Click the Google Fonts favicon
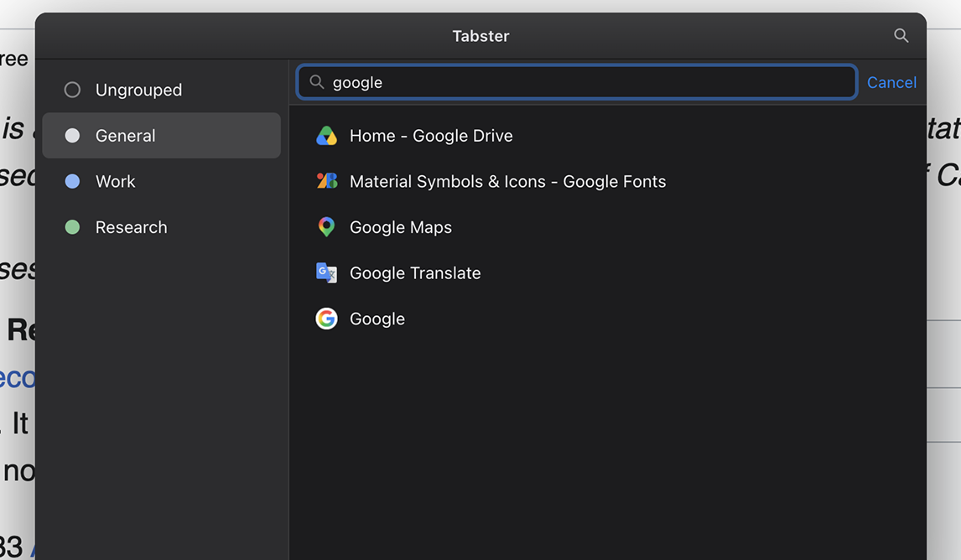Viewport: 961px width, 560px height. pos(327,181)
